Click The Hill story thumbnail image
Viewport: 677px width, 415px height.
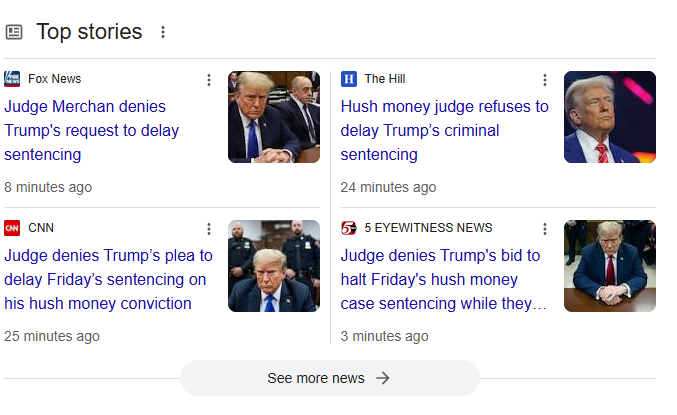(x=610, y=117)
